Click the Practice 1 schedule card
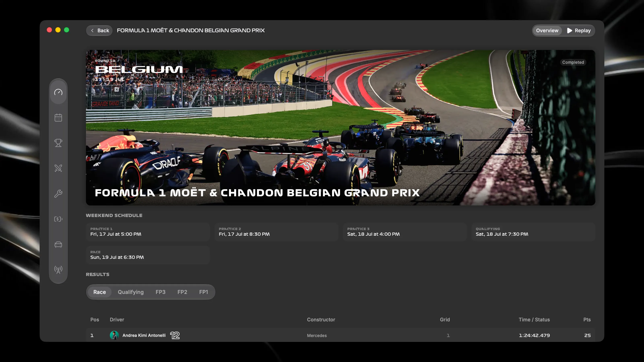 click(x=148, y=232)
